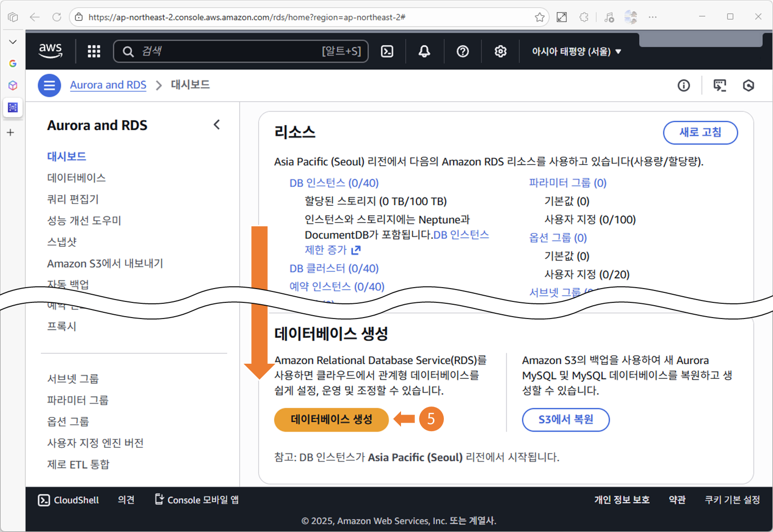Open Amazon S3에서 내보내기 in the side navigation
The image size is (773, 532).
pos(105,263)
